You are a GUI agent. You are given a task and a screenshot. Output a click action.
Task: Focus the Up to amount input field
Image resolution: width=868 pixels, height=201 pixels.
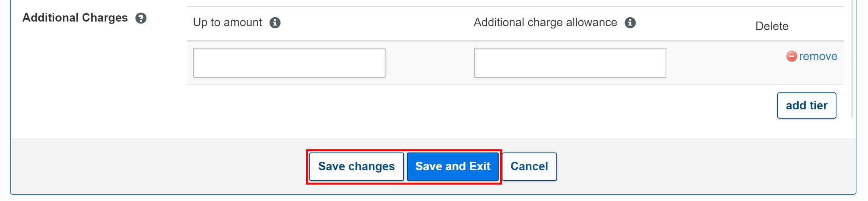(x=289, y=63)
